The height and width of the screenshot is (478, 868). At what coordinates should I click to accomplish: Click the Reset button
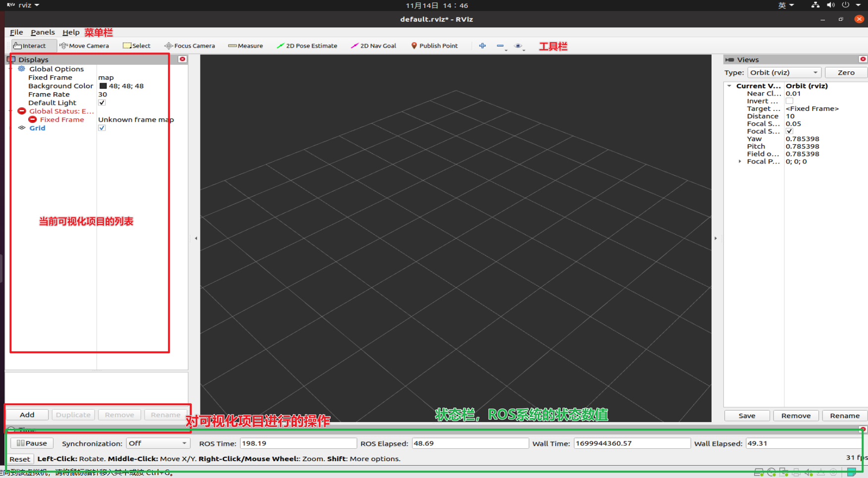pyautogui.click(x=20, y=459)
